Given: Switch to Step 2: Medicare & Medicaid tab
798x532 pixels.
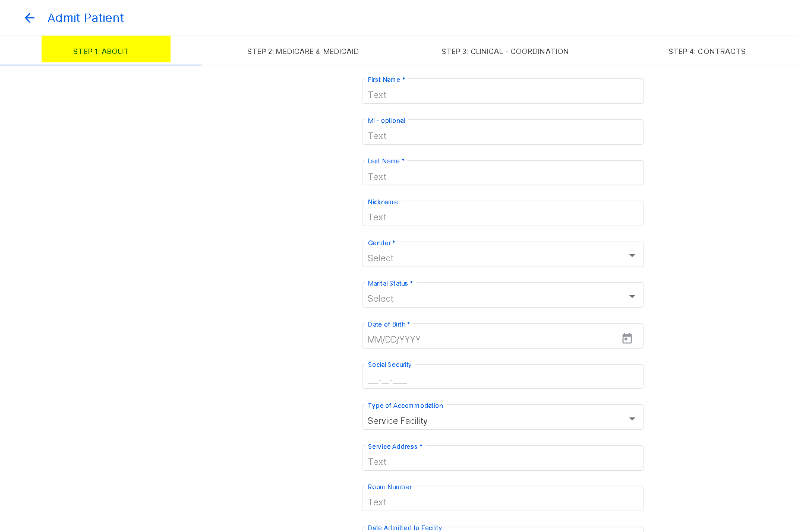Looking at the screenshot, I should pos(303,51).
